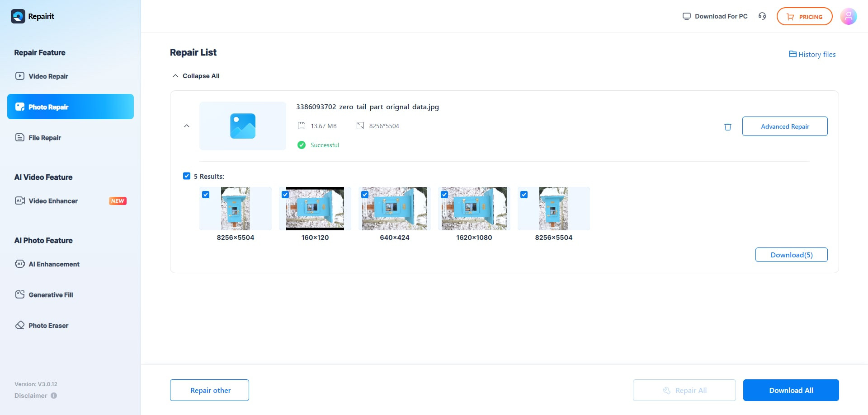Open customer support headset icon
This screenshot has width=868, height=415.
pyautogui.click(x=762, y=16)
